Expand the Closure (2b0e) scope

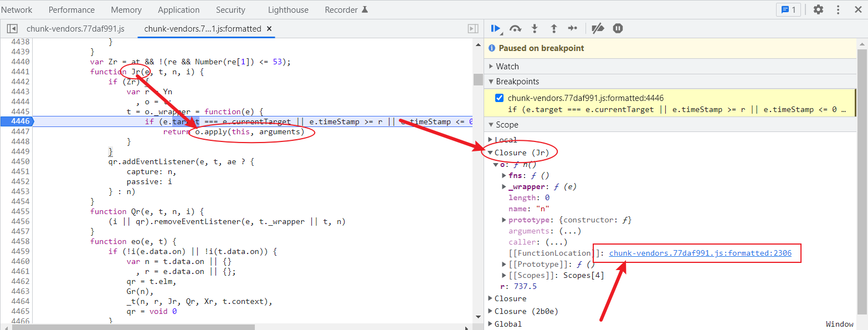[490, 312]
